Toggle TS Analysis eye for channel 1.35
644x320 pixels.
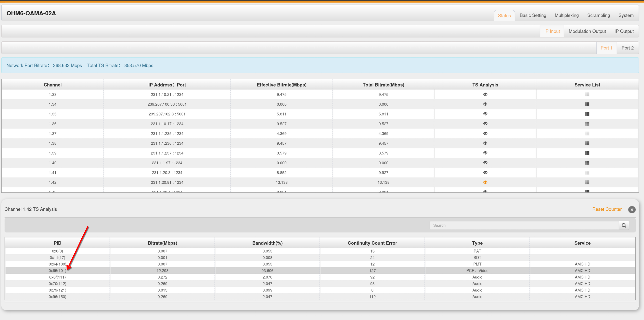click(x=485, y=114)
